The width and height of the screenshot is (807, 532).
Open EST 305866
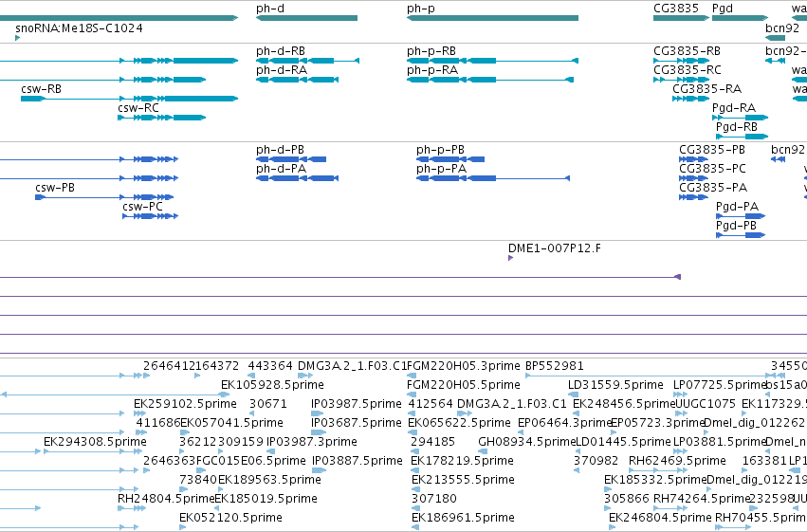click(607, 508)
